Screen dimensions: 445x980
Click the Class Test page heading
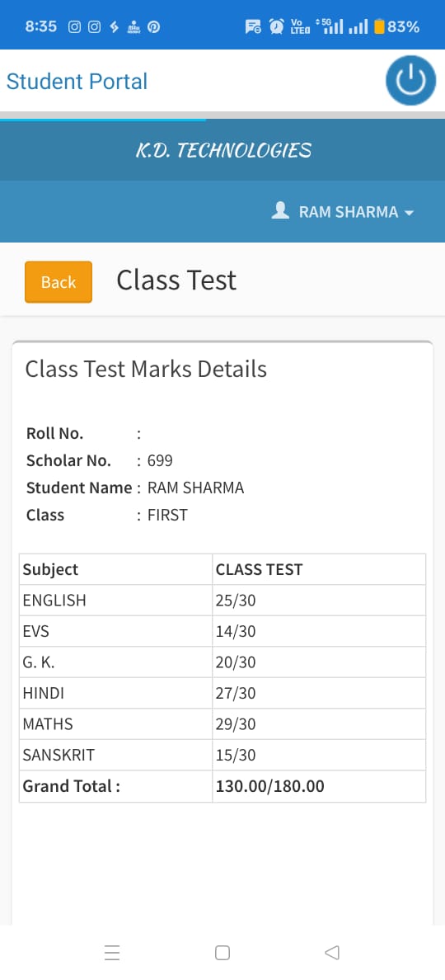tap(176, 280)
